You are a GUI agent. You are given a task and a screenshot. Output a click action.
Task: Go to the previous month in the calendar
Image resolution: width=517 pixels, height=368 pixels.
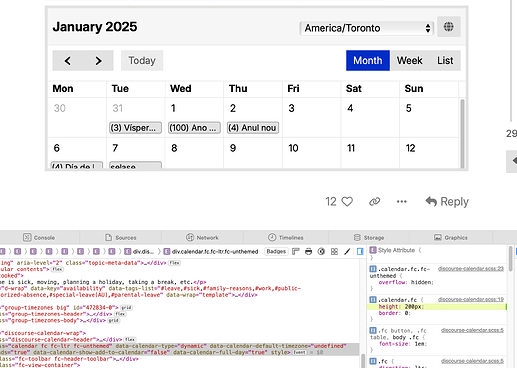pos(68,61)
